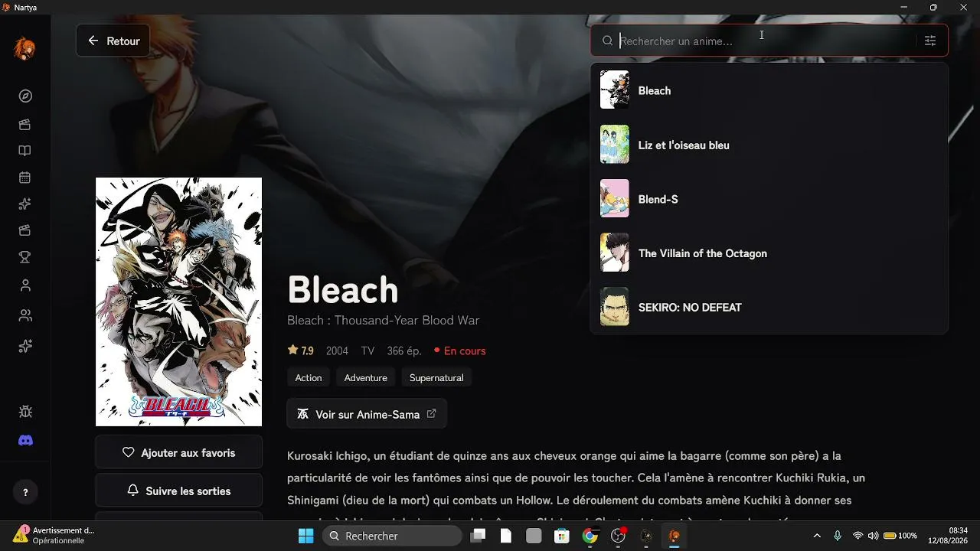Click the Nartya app icon on taskbar
Screen dimensions: 980x551
point(674,536)
